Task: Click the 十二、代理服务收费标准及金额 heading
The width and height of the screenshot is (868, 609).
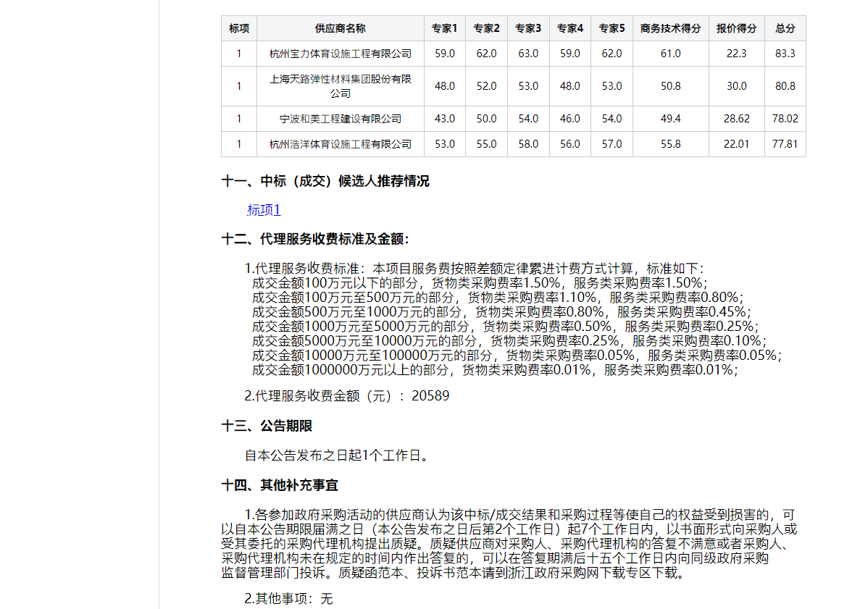Action: point(315,239)
